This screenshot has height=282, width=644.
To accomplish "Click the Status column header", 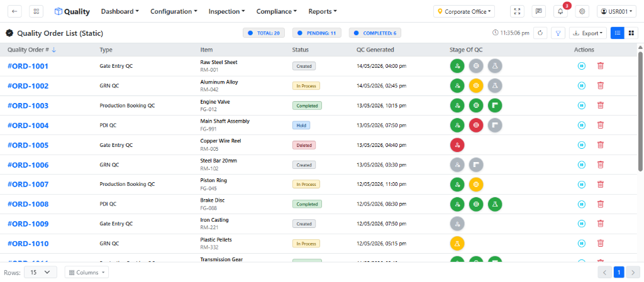I will point(300,50).
